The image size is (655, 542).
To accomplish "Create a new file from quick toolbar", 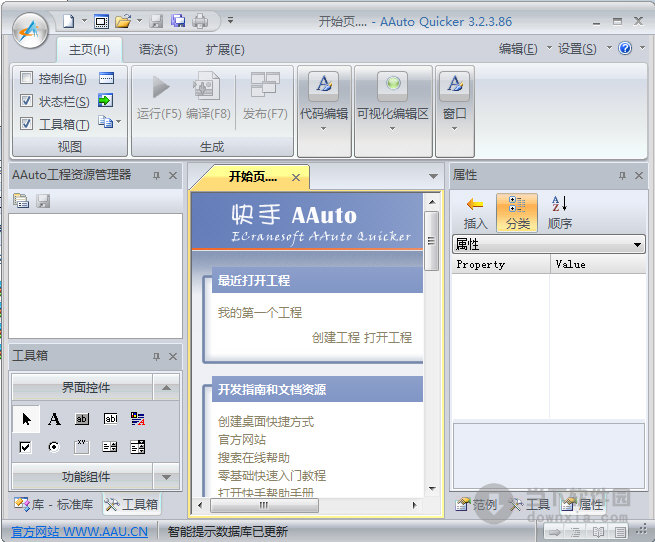I will pyautogui.click(x=69, y=21).
